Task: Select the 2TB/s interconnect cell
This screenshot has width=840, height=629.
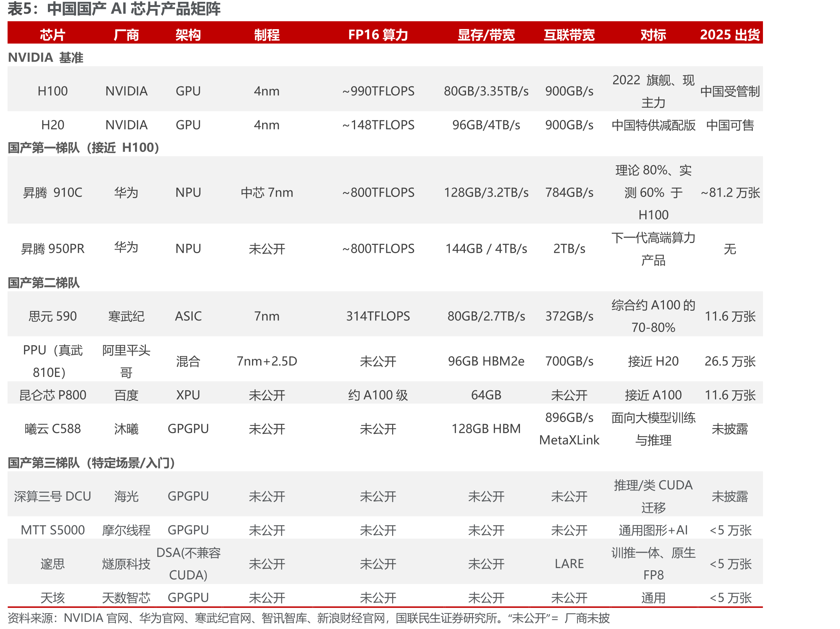Action: [x=569, y=249]
